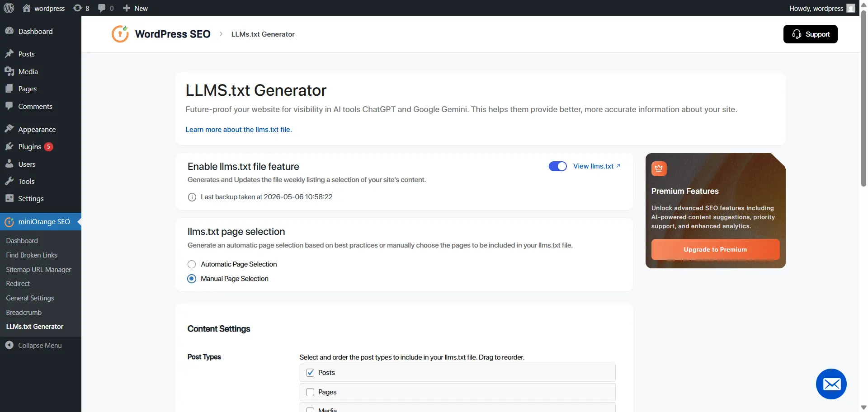
Task: Click the Plugins plug icon in the sidebar
Action: (9, 146)
